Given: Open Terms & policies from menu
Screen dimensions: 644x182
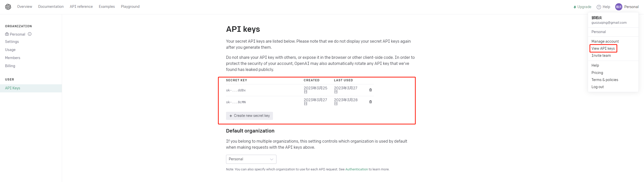Looking at the screenshot, I should click(605, 80).
